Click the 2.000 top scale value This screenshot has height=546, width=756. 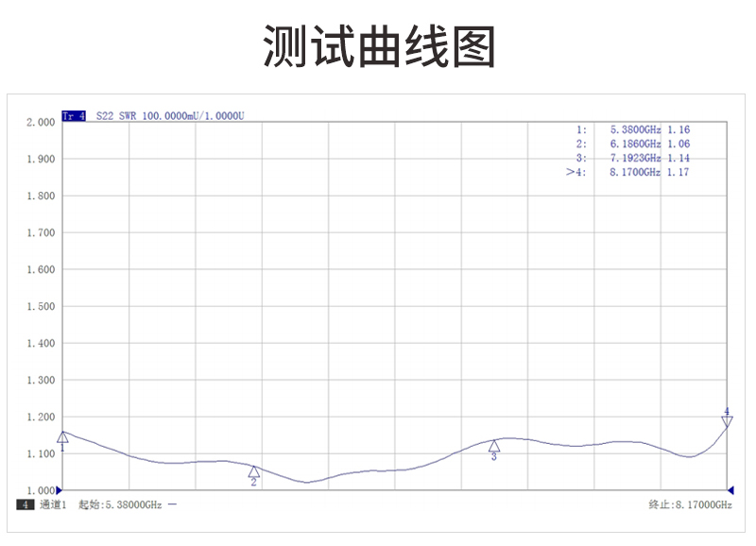[40, 122]
